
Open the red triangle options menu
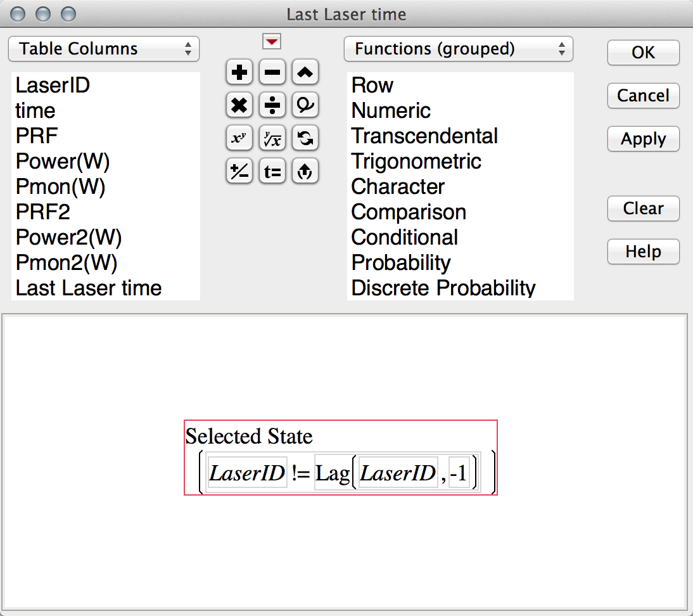coord(272,42)
